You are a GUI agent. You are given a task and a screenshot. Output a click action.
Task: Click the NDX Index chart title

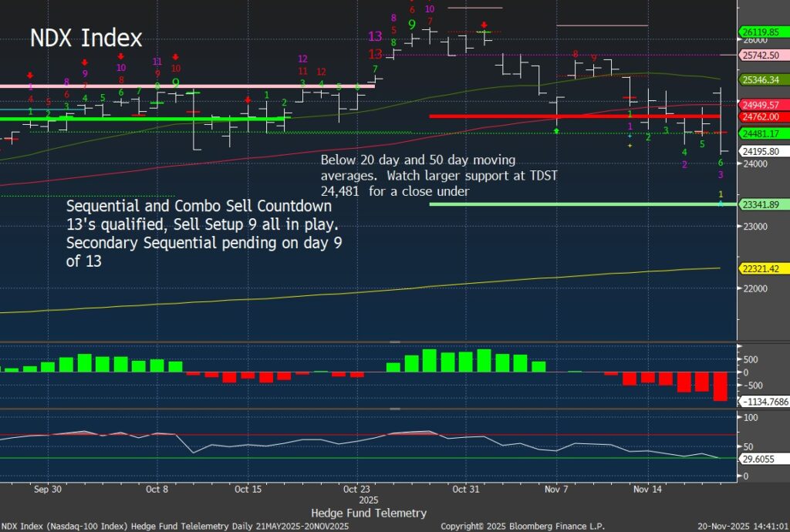(86, 39)
